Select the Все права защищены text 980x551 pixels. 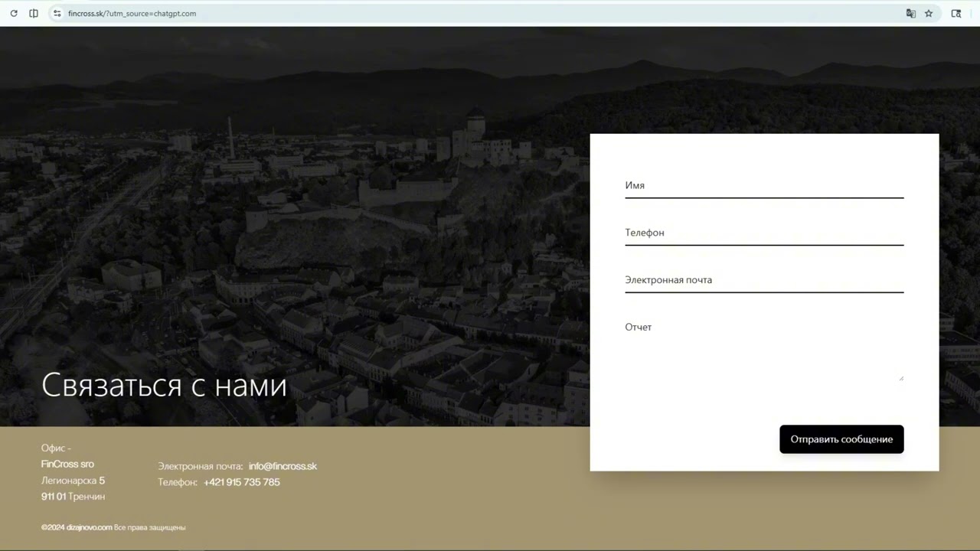(x=150, y=527)
